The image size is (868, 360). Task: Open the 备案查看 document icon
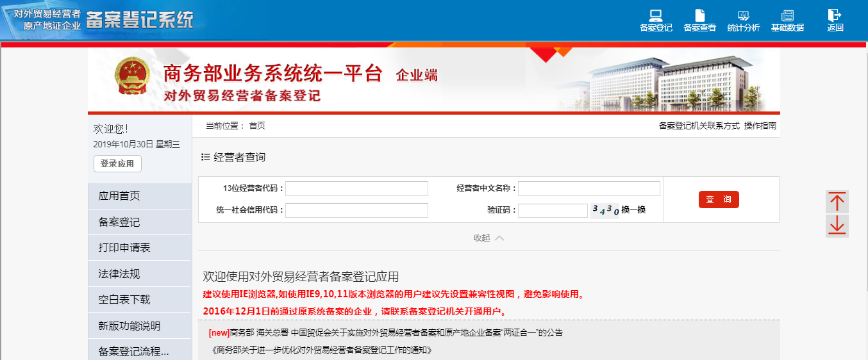(699, 16)
